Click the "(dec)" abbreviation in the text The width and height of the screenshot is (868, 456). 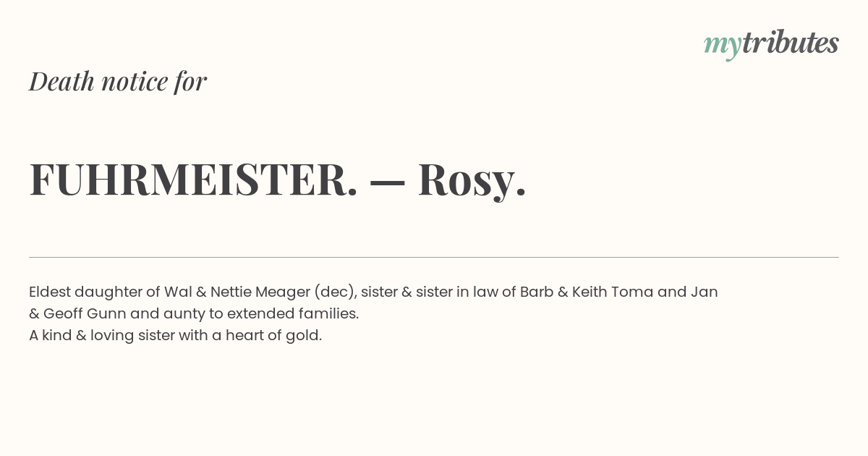pos(334,292)
